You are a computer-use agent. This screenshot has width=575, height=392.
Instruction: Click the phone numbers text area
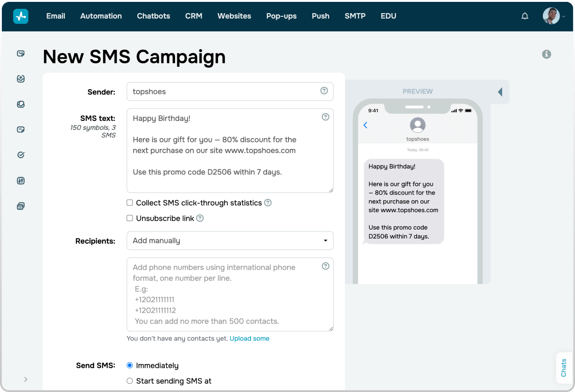pyautogui.click(x=230, y=294)
